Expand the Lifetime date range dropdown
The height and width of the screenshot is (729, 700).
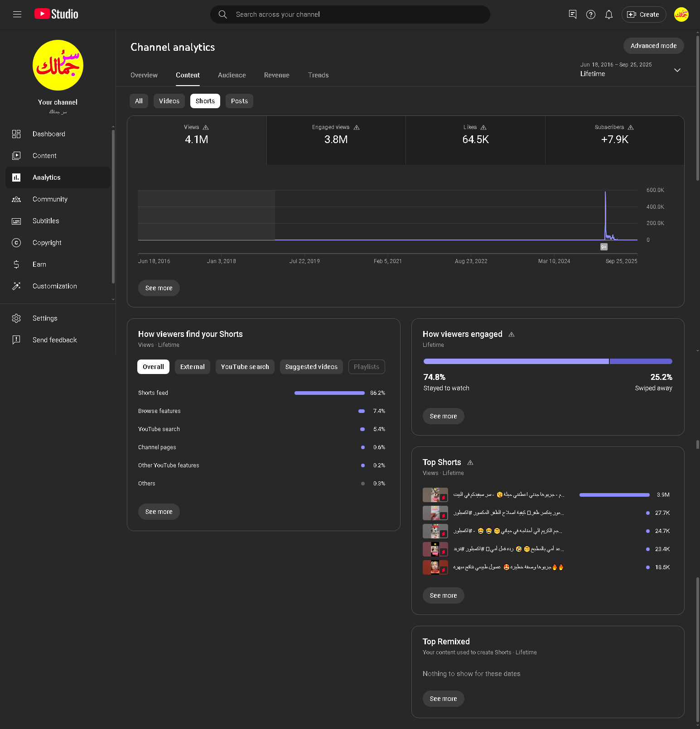click(677, 70)
